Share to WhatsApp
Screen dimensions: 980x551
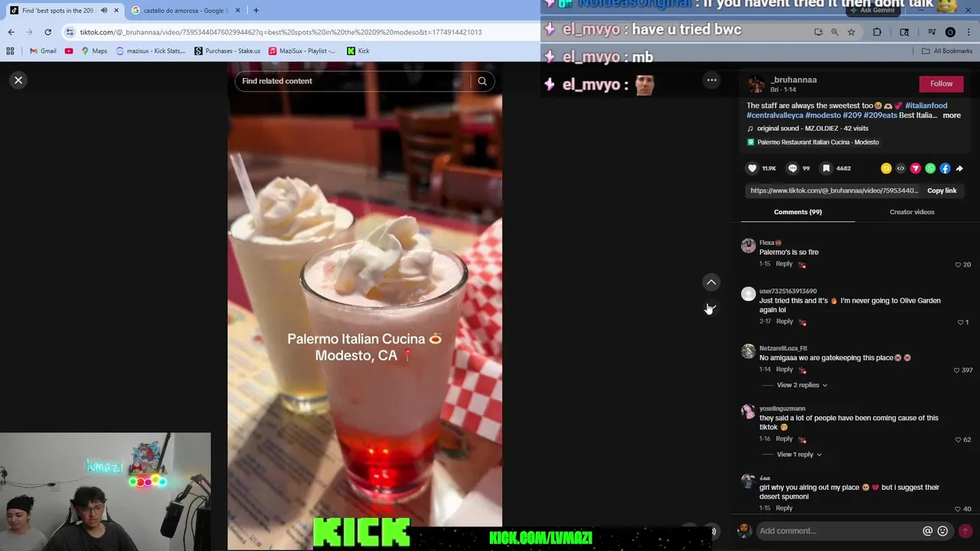pos(930,168)
